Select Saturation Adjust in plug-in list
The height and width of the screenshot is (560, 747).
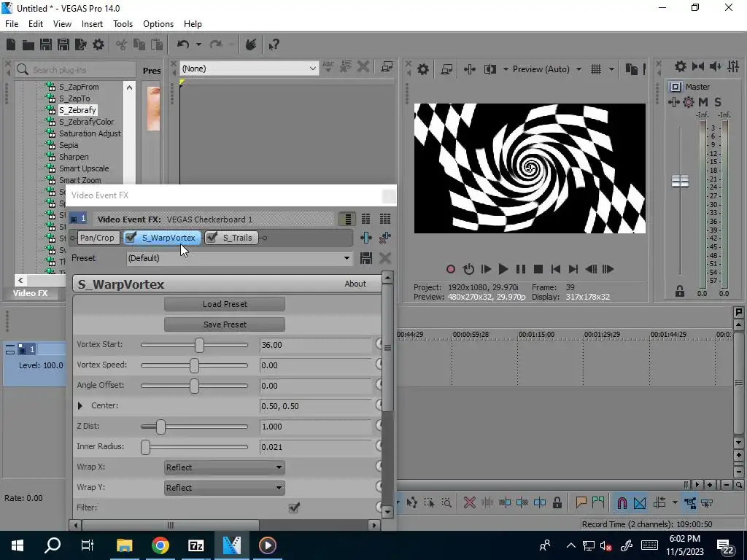coord(90,134)
